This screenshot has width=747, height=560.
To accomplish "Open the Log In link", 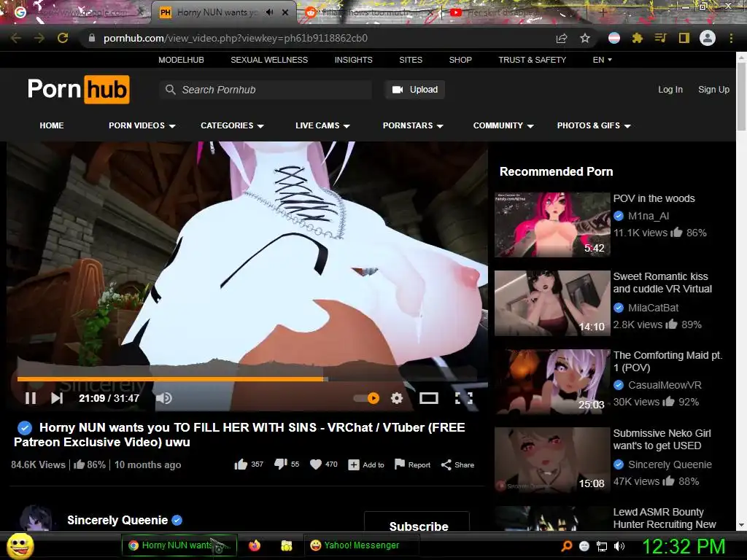I will tap(670, 90).
